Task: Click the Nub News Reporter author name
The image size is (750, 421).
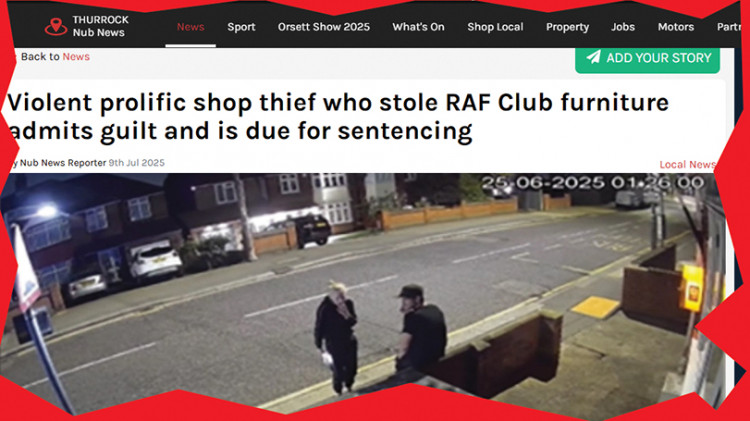Action: point(63,163)
